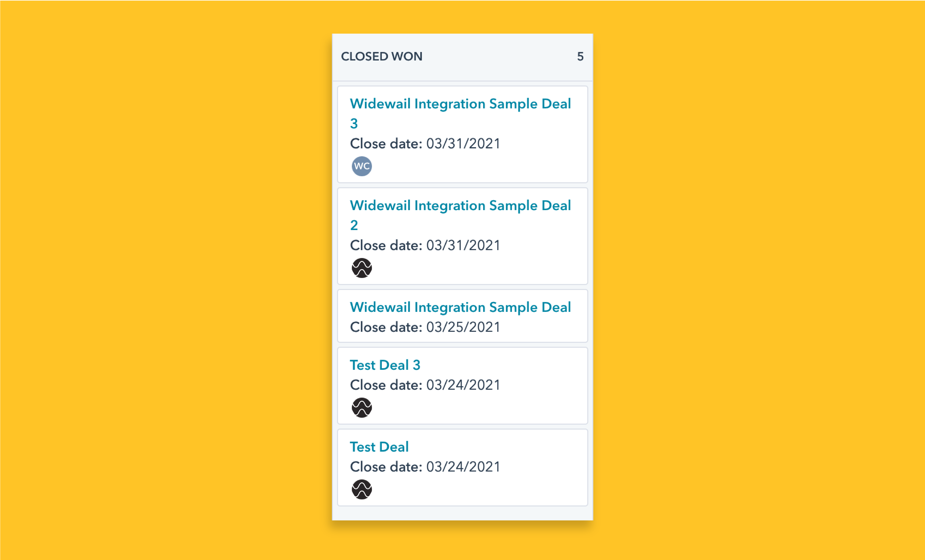Open the Widewail Integration Sample Deal link

click(460, 307)
